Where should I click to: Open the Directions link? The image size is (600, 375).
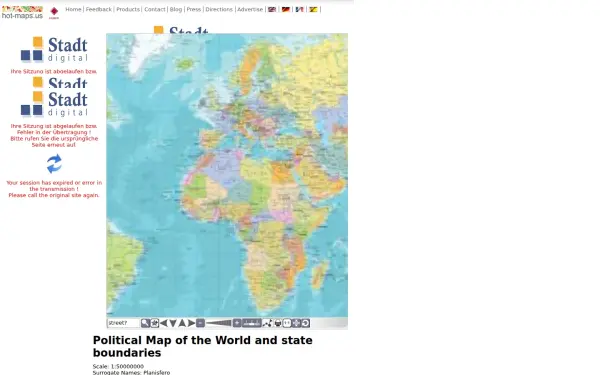click(219, 9)
